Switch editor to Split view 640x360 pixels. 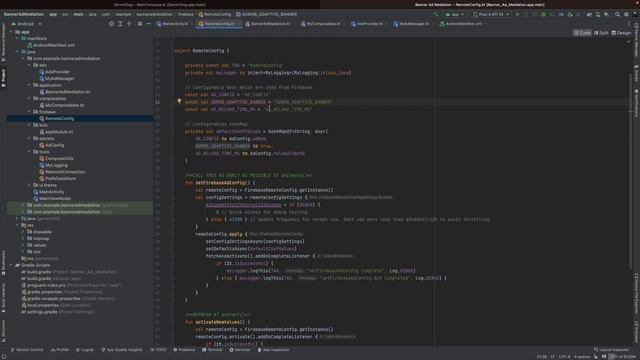(x=601, y=33)
